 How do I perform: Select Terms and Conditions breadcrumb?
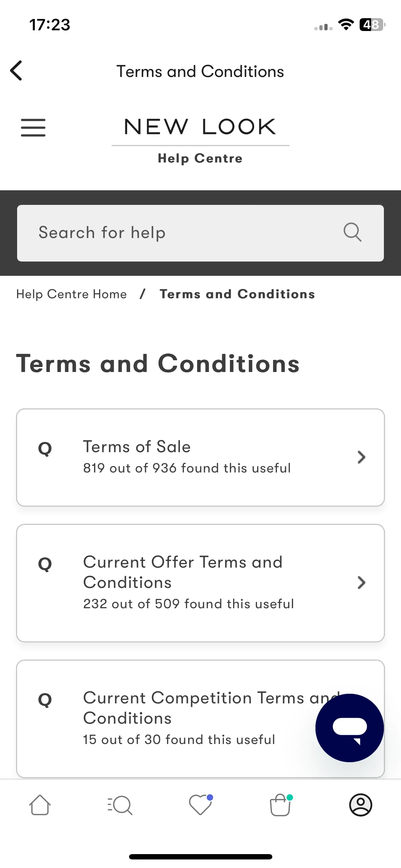click(237, 294)
